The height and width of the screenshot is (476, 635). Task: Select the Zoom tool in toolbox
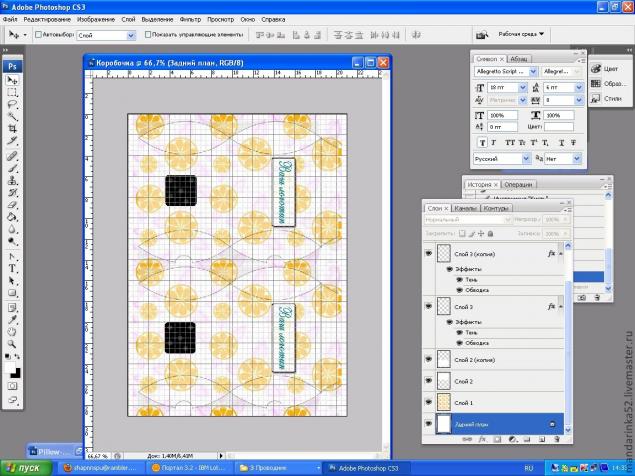click(x=13, y=344)
